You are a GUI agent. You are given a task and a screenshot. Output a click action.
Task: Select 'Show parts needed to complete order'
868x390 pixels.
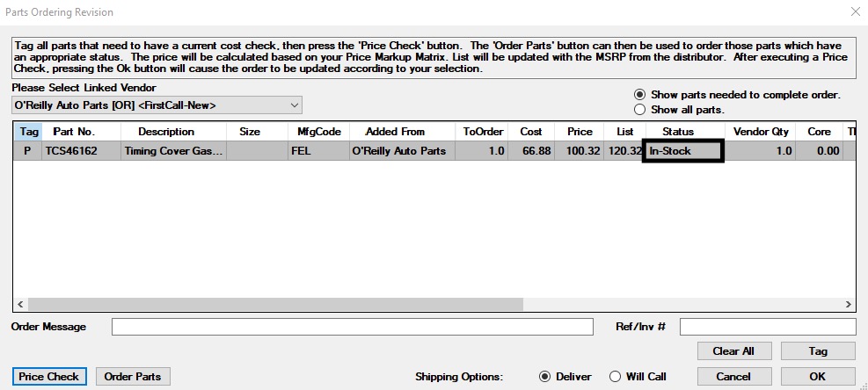pyautogui.click(x=640, y=95)
